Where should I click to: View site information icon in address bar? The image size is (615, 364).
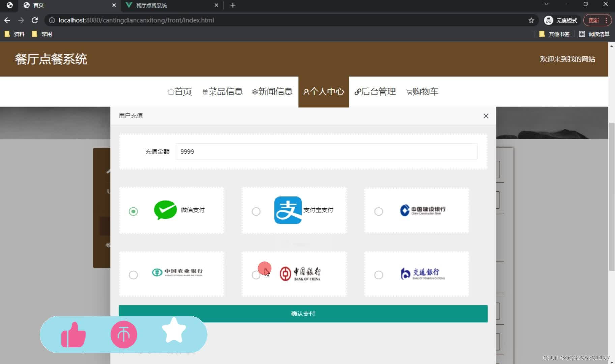tap(52, 20)
